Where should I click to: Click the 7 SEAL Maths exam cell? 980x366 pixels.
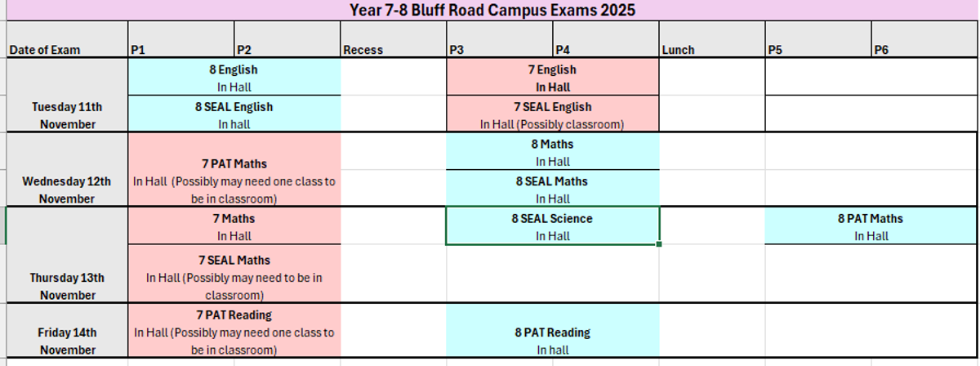click(x=234, y=277)
